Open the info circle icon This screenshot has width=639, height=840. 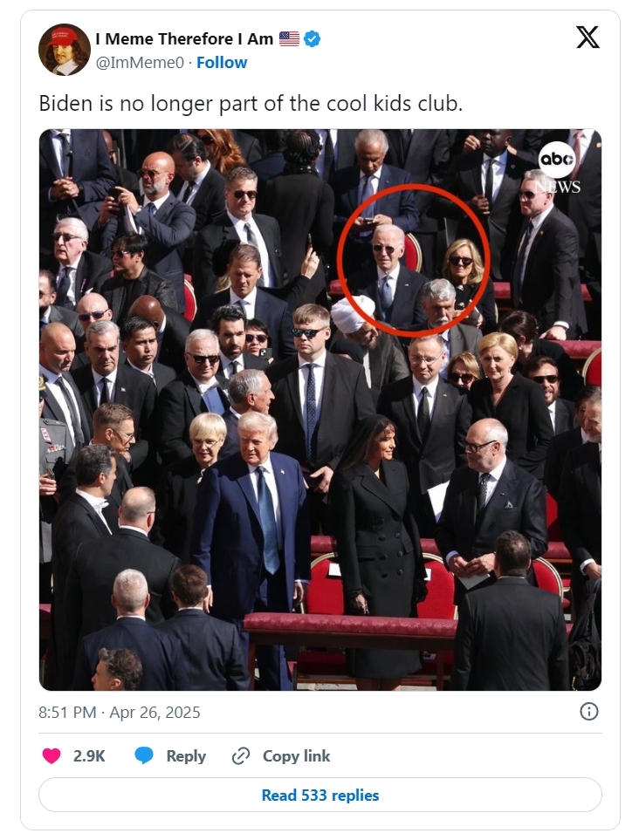pyautogui.click(x=589, y=712)
